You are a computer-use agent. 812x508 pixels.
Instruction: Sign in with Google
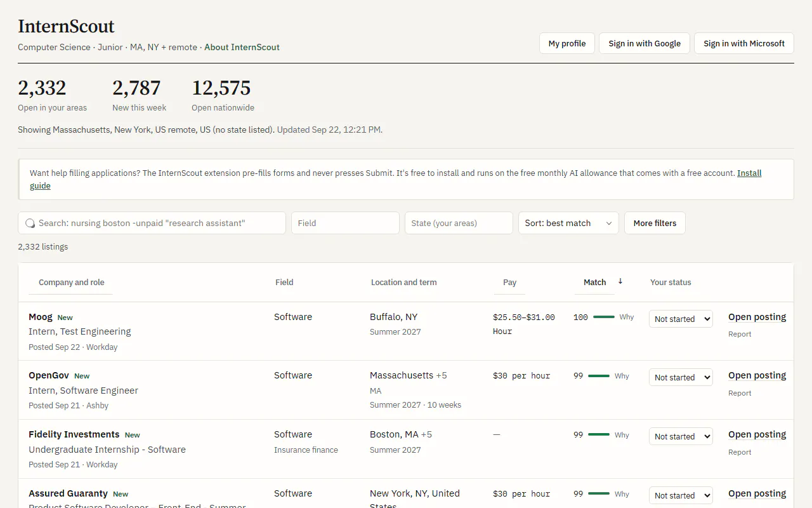(645, 43)
